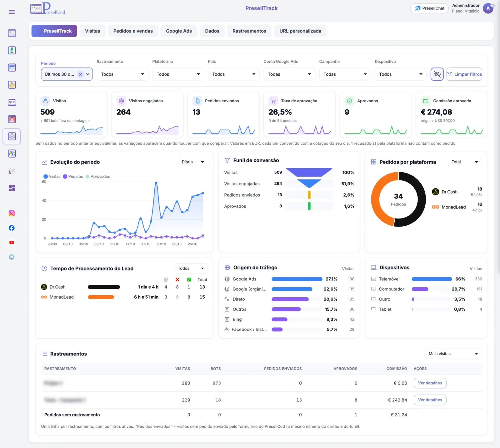Click the topmost monitor sidebar icon
This screenshot has width=500, height=448.
12,33
